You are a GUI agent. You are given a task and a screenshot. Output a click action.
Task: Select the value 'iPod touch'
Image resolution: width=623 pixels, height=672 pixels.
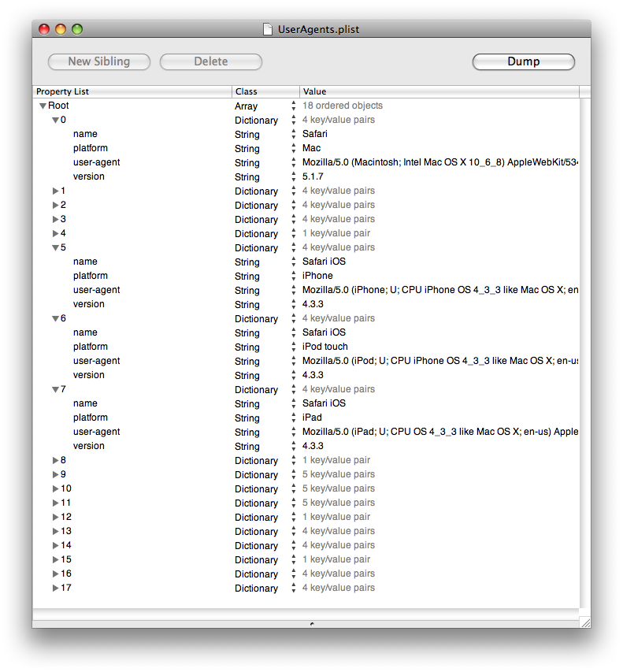click(x=325, y=347)
